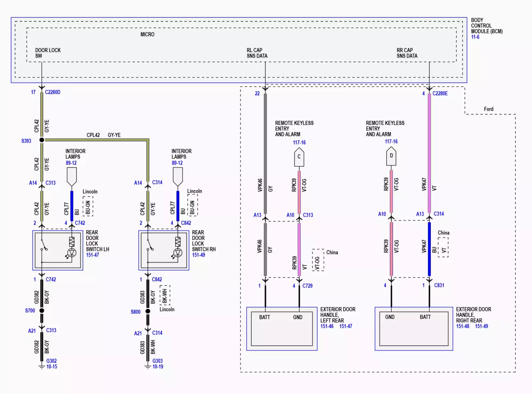Click the LED symbol inside Rear Door Lock Switch LH
The width and height of the screenshot is (532, 394).
[72, 253]
